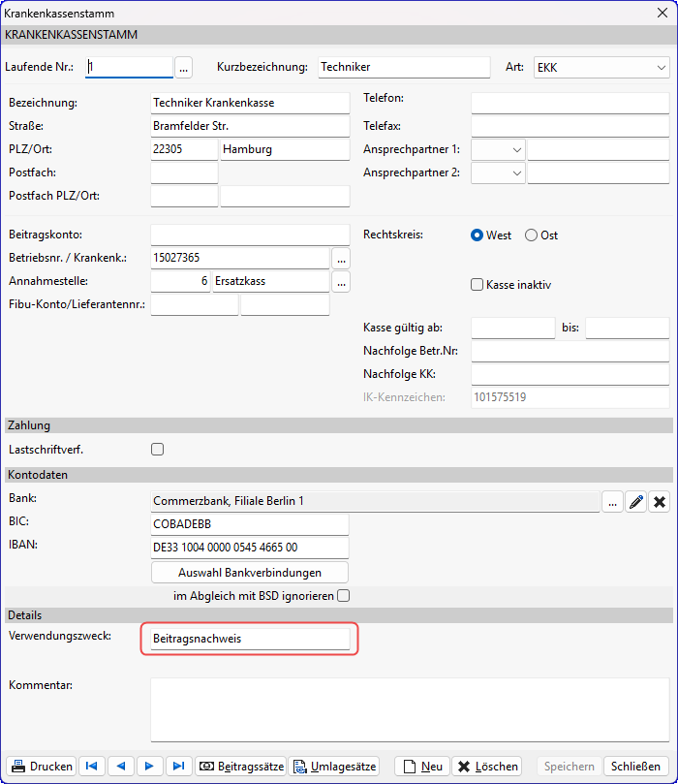Viewport: 678px width, 784px height.
Task: Open lookup next to Laufende Nr. field
Action: (183, 68)
